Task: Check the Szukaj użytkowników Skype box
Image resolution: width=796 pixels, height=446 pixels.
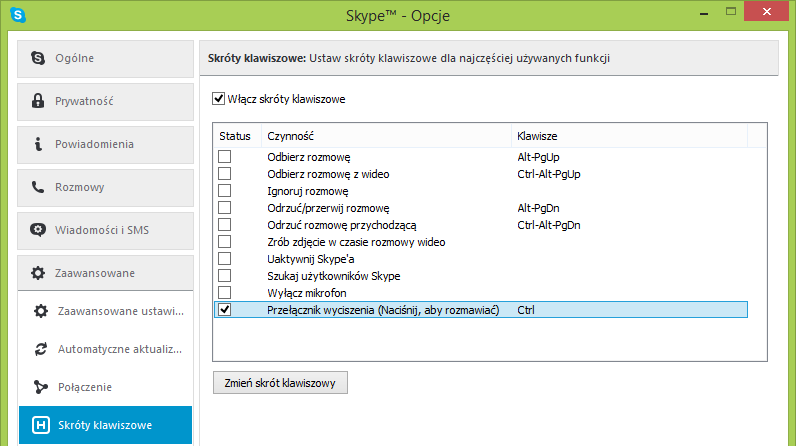Action: coord(224,276)
